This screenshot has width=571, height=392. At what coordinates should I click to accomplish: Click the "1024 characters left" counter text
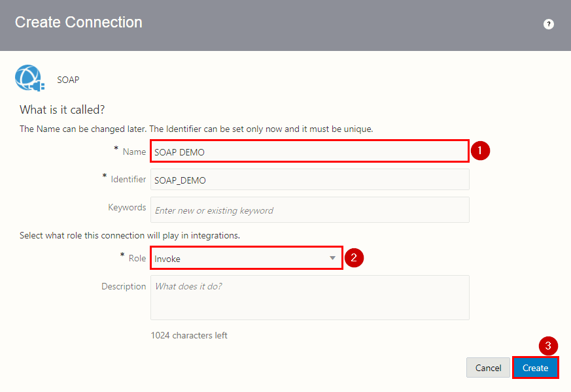pyautogui.click(x=189, y=335)
